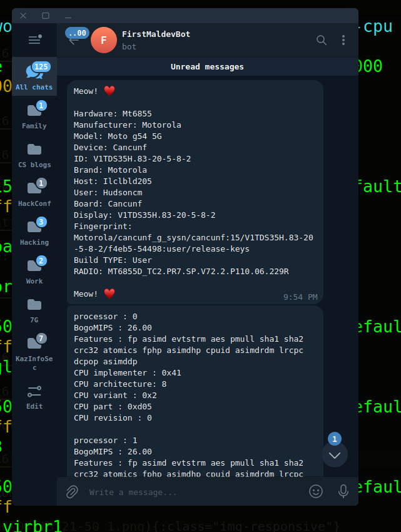Switch to the Hacking folder

[x=34, y=232]
